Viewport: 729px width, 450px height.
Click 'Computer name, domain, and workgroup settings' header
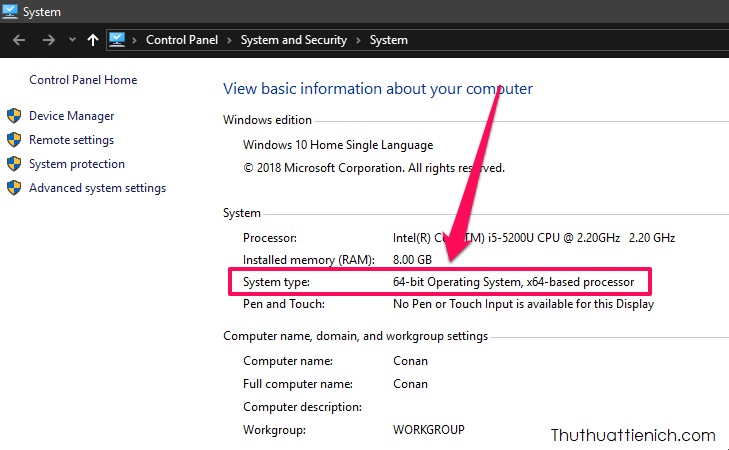tap(356, 336)
